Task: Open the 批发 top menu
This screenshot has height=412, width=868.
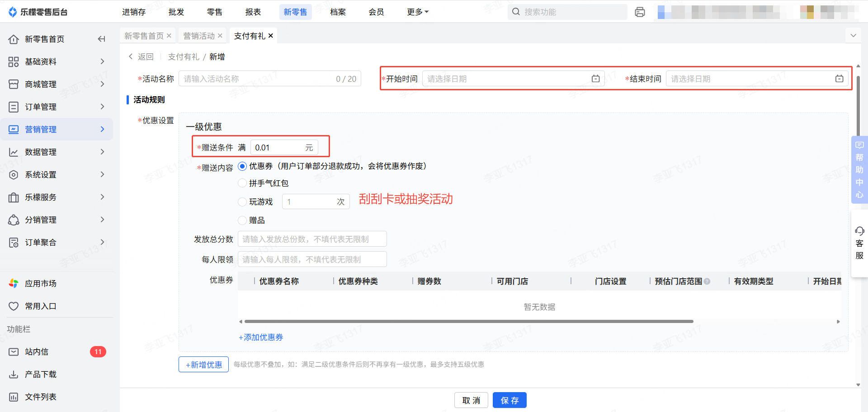Action: coord(176,12)
